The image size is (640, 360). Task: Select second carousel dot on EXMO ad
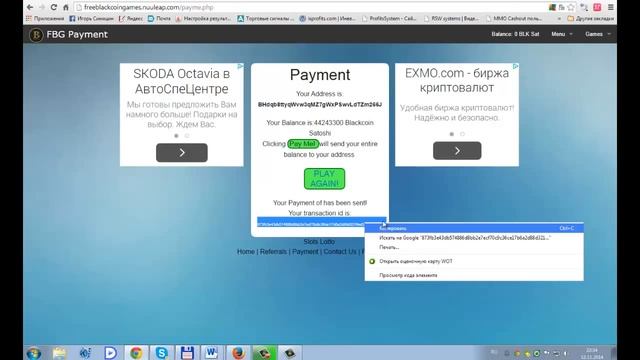pyautogui.click(x=462, y=134)
